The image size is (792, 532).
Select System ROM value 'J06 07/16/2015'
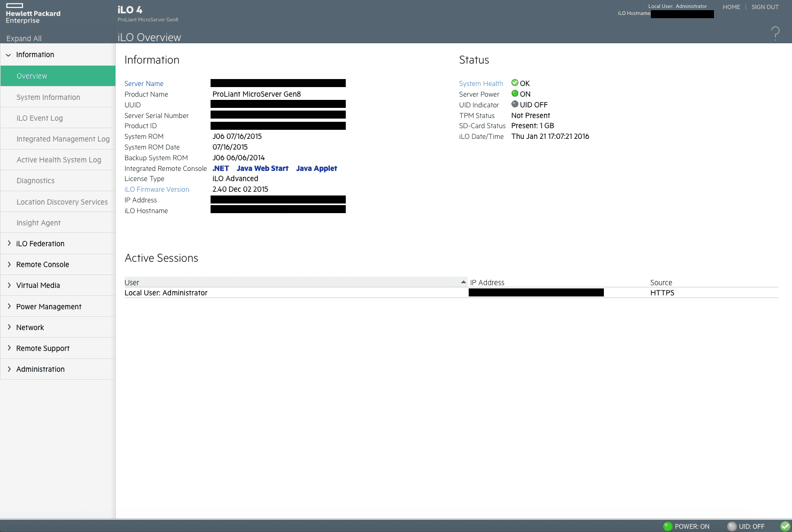(x=237, y=136)
